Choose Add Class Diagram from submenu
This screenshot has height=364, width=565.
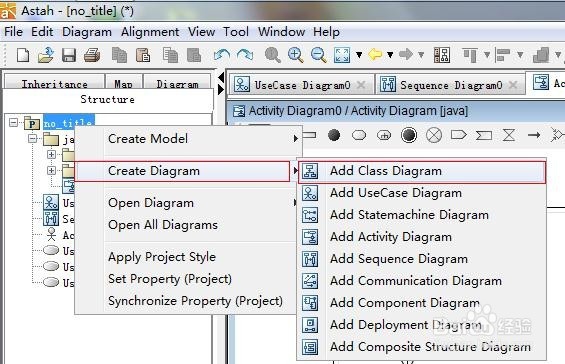click(x=422, y=171)
